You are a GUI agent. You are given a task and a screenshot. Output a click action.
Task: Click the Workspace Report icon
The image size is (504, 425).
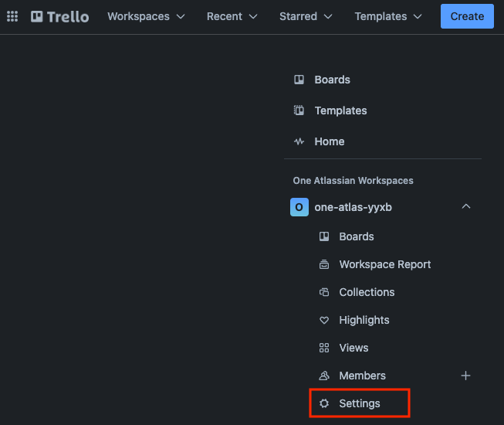tap(324, 264)
